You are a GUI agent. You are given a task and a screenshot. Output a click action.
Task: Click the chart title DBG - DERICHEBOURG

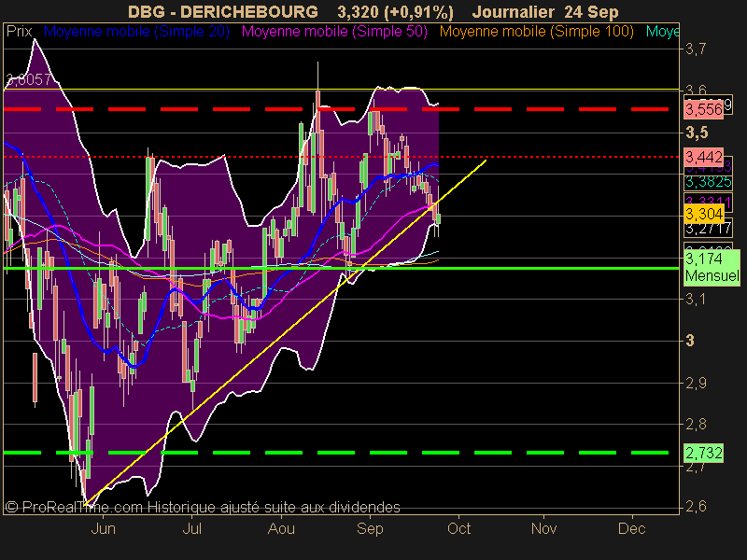coord(223,11)
